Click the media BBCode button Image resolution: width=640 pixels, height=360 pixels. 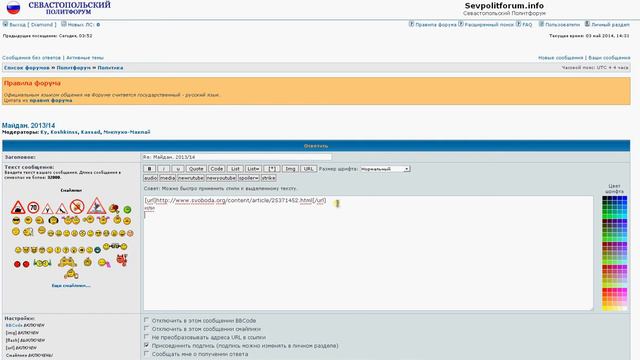pyautogui.click(x=167, y=178)
